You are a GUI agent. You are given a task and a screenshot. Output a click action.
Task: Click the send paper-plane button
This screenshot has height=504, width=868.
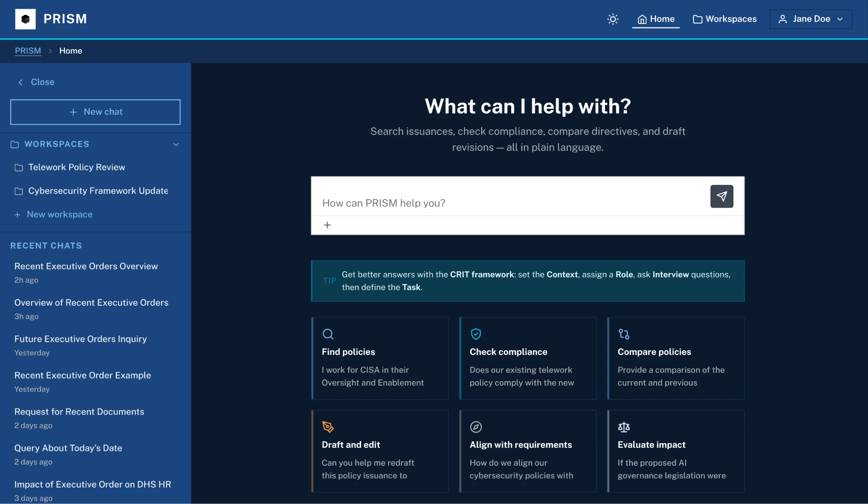(x=722, y=196)
